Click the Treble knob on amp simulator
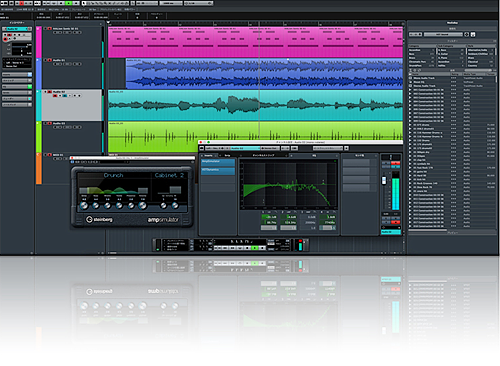500x366 pixels. pyautogui.click(x=119, y=206)
